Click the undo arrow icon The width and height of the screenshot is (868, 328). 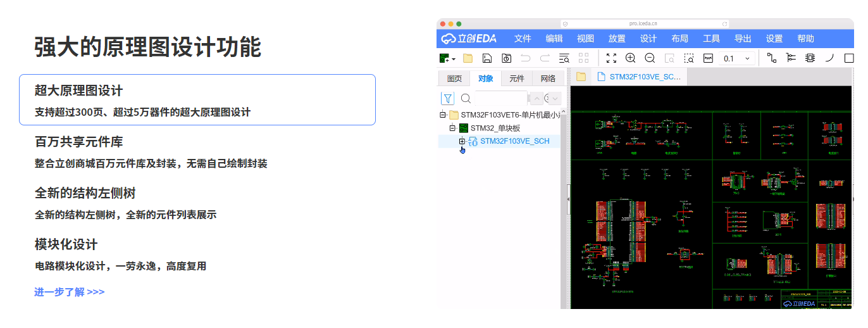tap(525, 58)
